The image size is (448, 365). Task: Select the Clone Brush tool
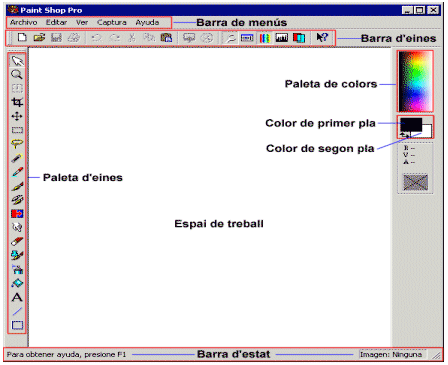click(17, 199)
